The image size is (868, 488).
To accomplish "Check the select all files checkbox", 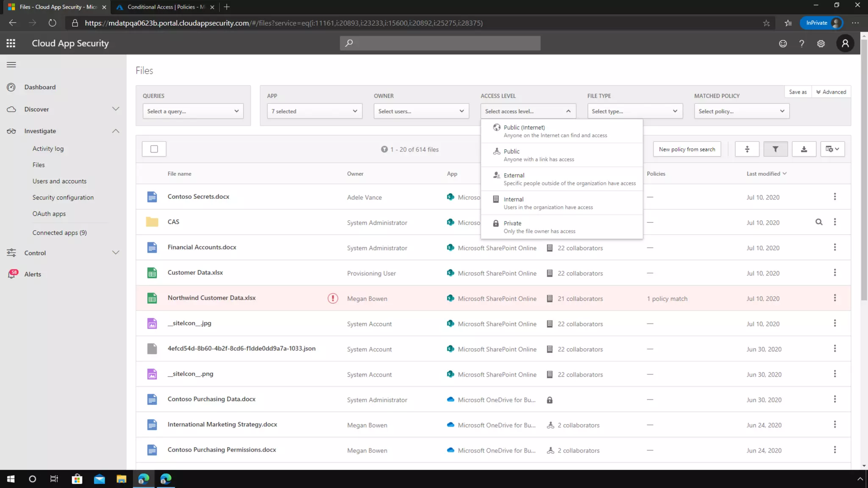I will point(154,149).
